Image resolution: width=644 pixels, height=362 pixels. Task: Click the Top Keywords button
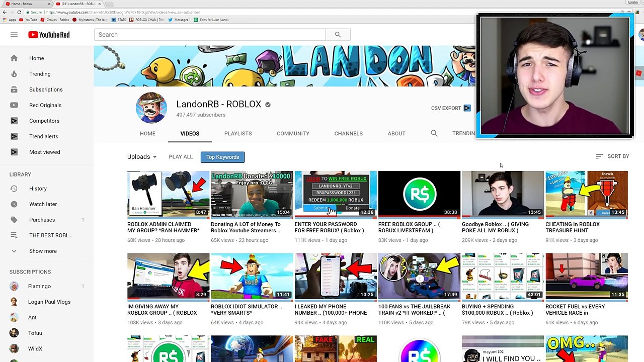222,157
